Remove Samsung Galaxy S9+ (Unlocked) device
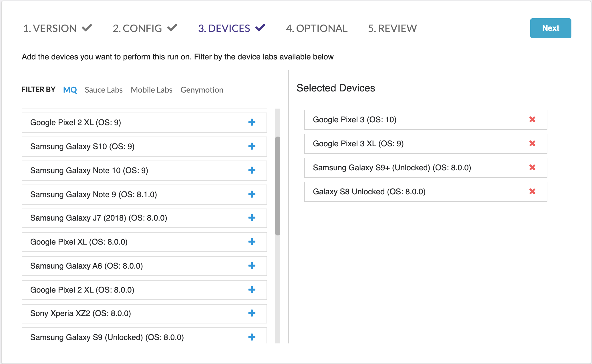 (x=532, y=167)
